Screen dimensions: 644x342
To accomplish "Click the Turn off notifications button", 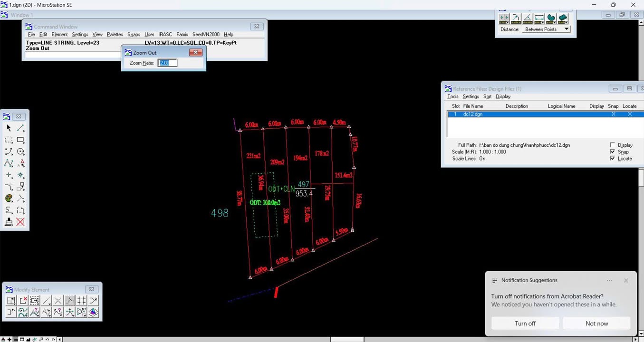I will 525,323.
